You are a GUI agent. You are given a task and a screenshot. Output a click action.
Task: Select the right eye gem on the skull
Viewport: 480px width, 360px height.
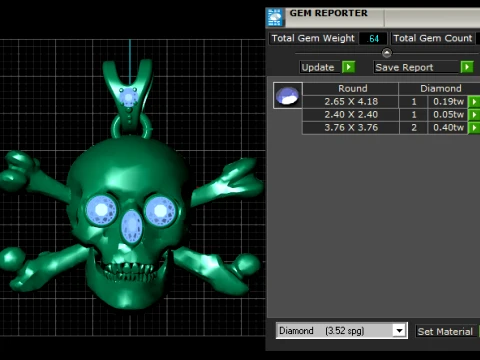[x=160, y=211]
